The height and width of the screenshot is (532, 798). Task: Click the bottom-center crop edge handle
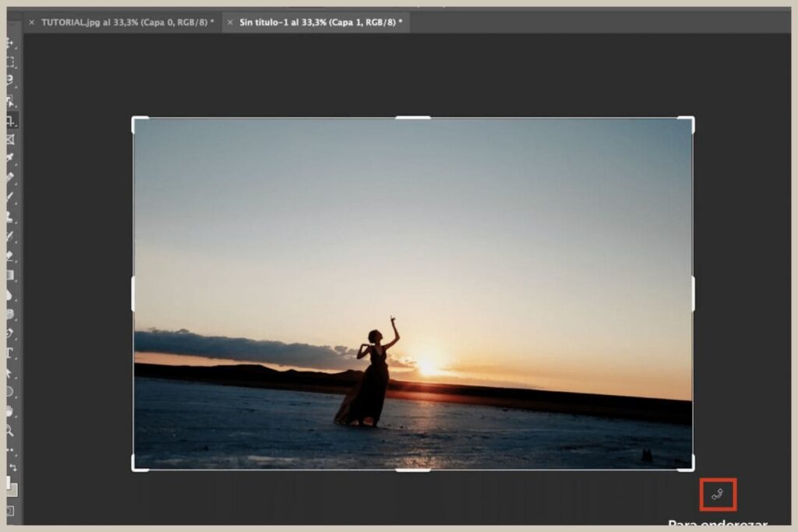point(413,470)
